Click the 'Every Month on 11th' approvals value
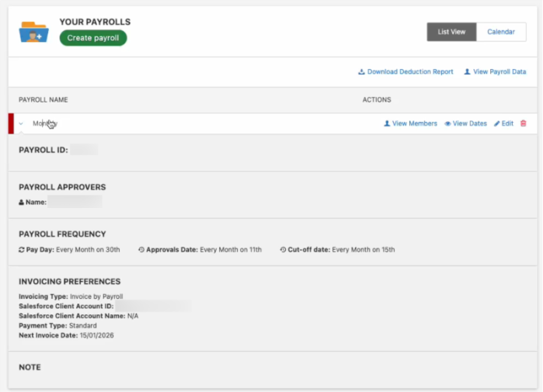This screenshot has width=543, height=392. tap(231, 250)
